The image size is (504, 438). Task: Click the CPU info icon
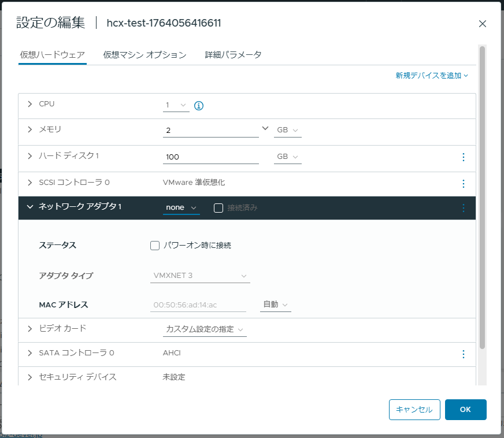199,105
